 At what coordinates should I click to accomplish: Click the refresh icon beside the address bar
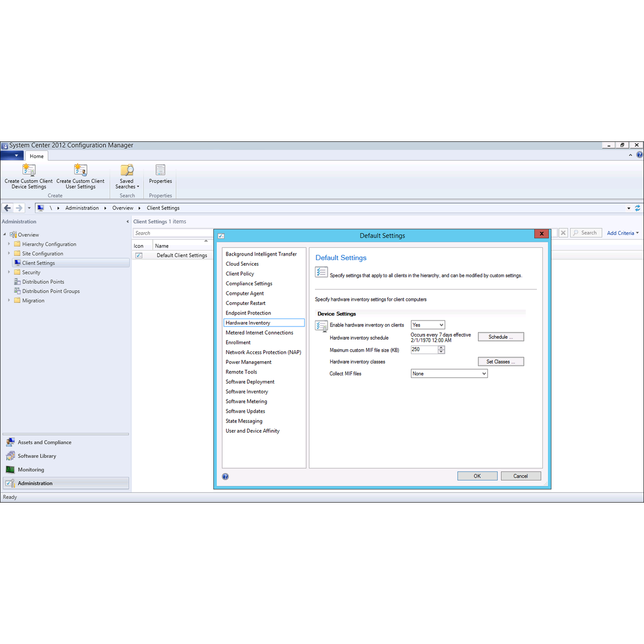(638, 207)
